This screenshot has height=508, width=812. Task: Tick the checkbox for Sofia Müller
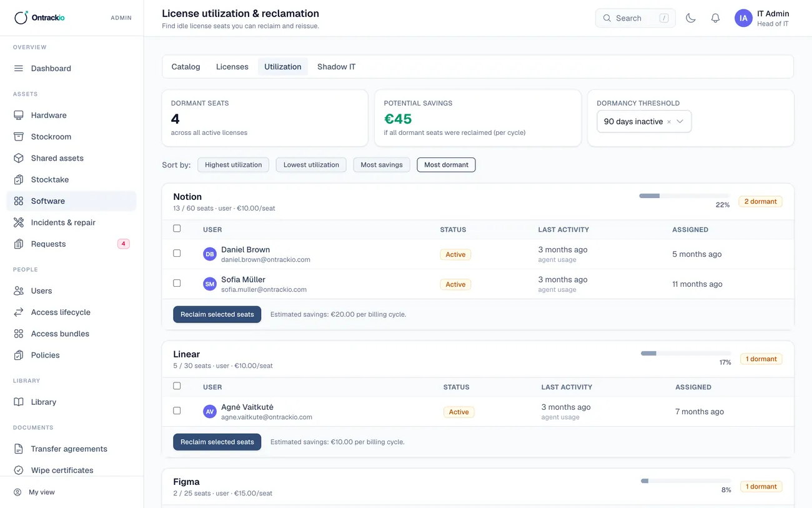point(177,283)
